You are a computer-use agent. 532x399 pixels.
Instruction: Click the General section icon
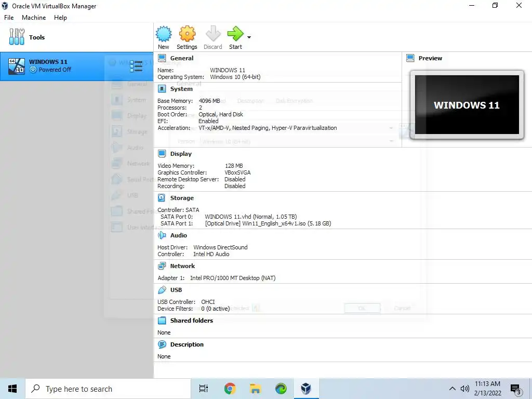pyautogui.click(x=162, y=58)
